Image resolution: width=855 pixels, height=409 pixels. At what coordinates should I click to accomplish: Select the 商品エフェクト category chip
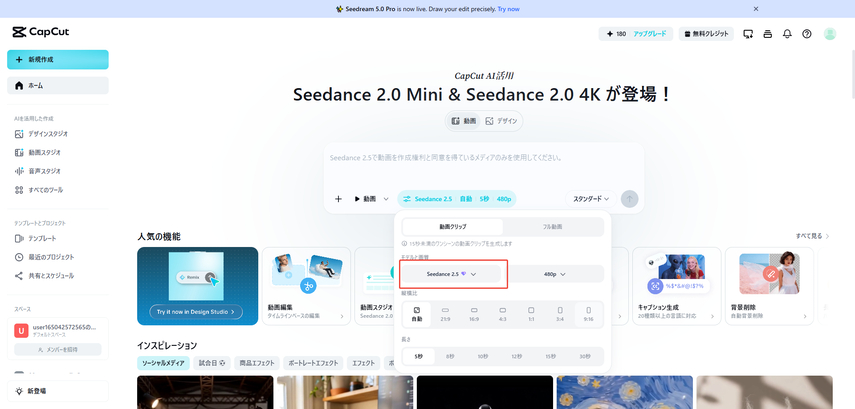[257, 363]
